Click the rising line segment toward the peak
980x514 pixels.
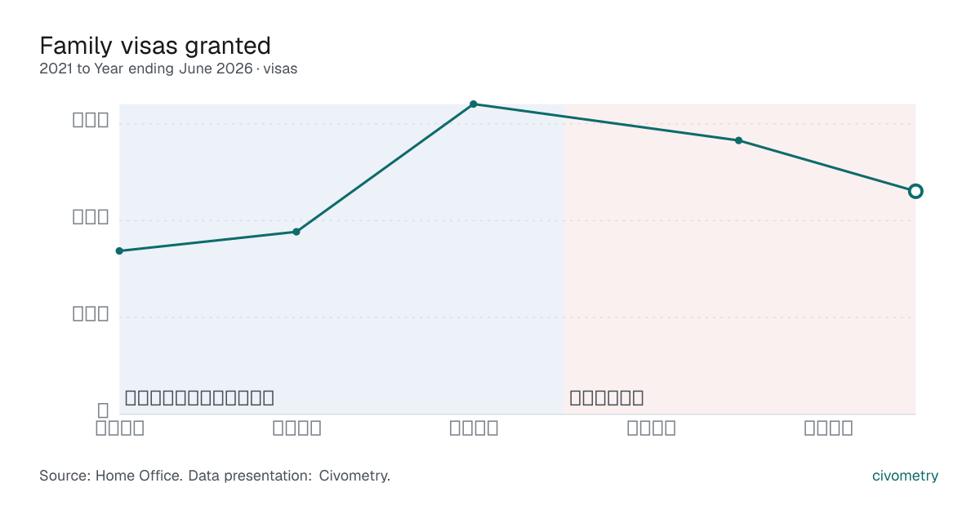pos(385,168)
